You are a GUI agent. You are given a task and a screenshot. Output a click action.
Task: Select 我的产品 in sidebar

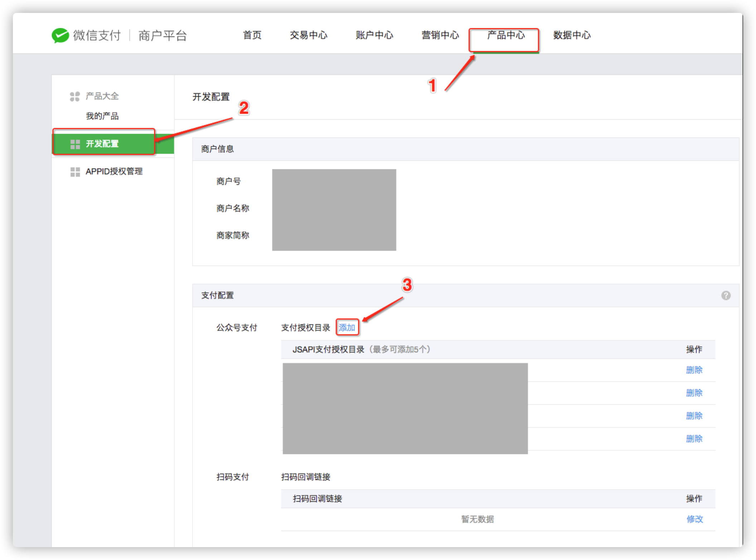coord(102,116)
